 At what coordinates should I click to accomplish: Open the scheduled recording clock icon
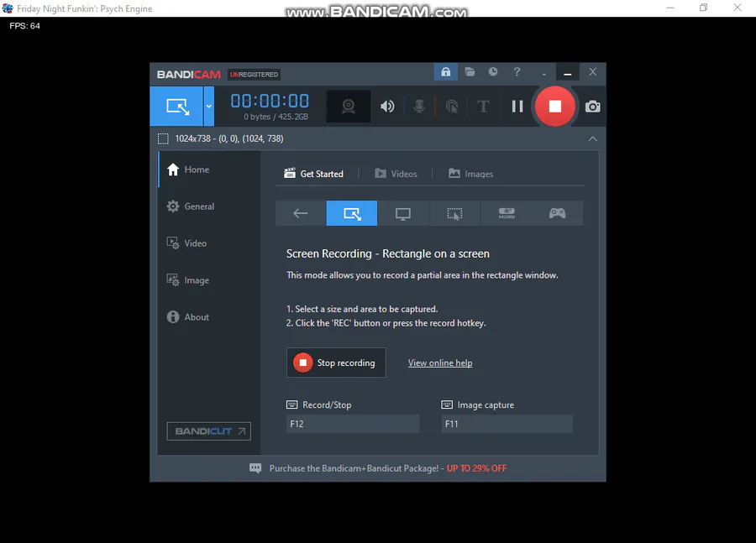pyautogui.click(x=493, y=71)
